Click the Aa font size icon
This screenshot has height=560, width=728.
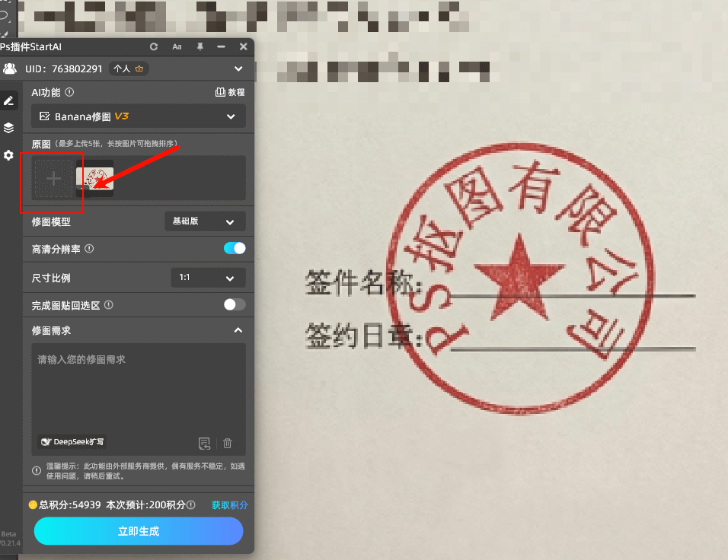point(177,46)
